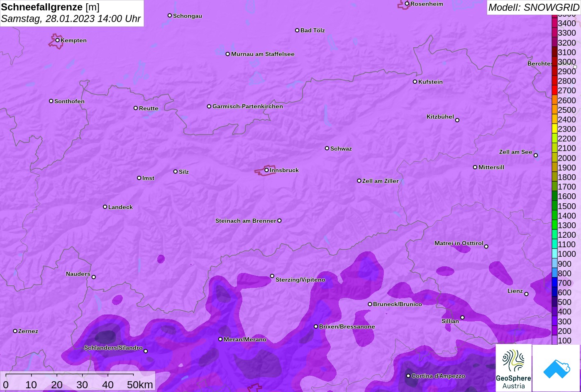
Task: Click the GeoSphere Austria logo
Action: (513, 368)
